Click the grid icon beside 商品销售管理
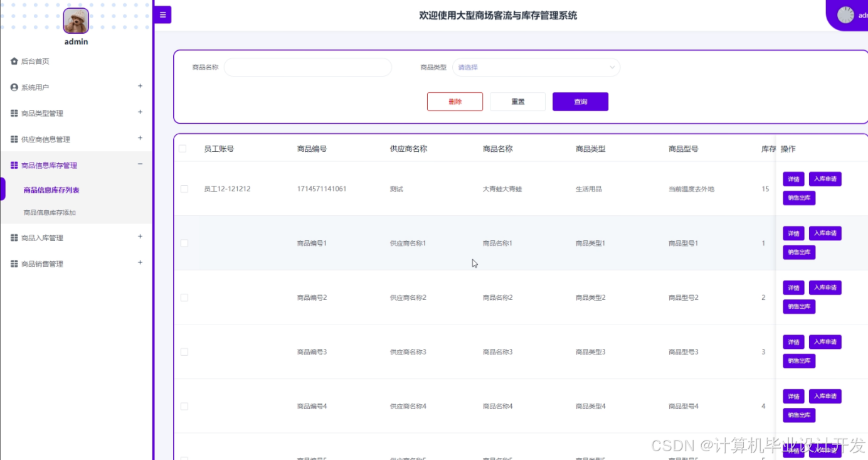 [14, 264]
